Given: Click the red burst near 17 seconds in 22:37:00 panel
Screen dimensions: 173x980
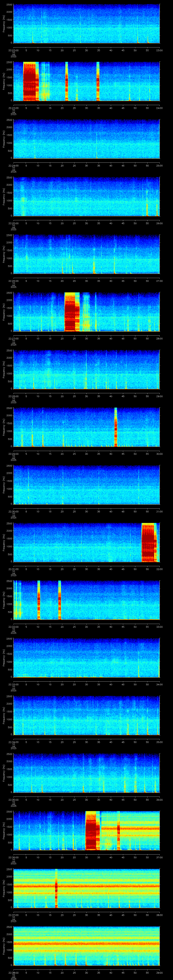Looking at the screenshot, I should (x=56, y=889).
